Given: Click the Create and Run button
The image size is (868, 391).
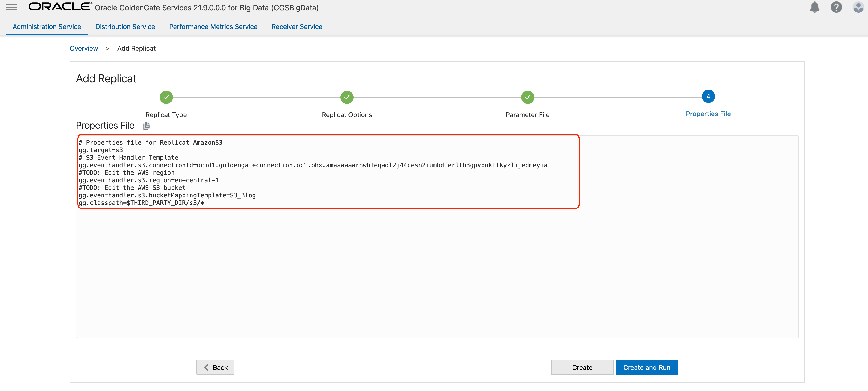Looking at the screenshot, I should pos(647,367).
